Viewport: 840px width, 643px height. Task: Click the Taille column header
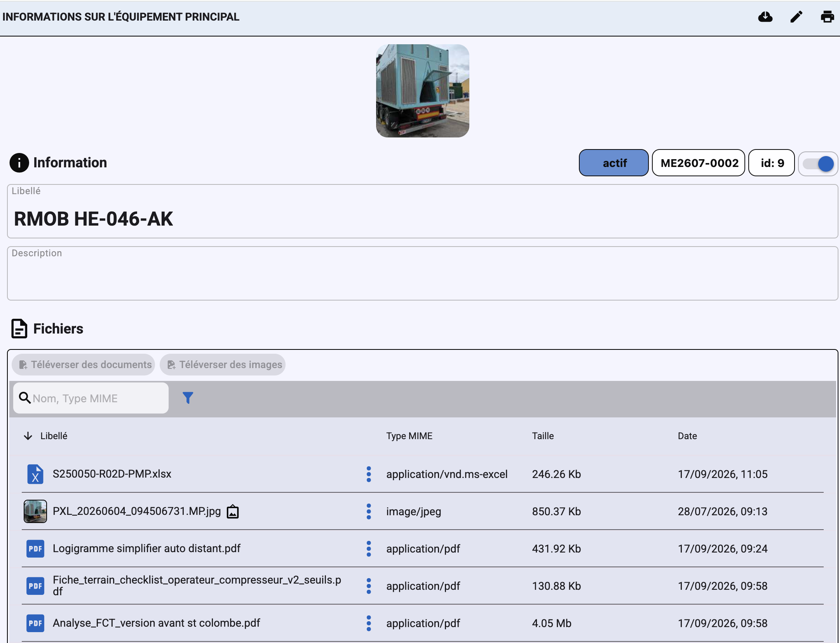543,436
